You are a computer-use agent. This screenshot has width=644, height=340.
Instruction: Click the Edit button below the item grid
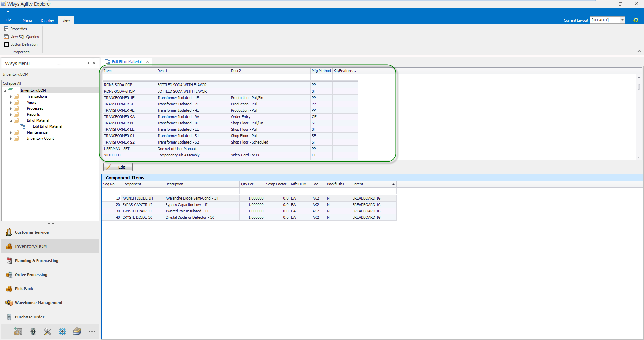coord(118,167)
